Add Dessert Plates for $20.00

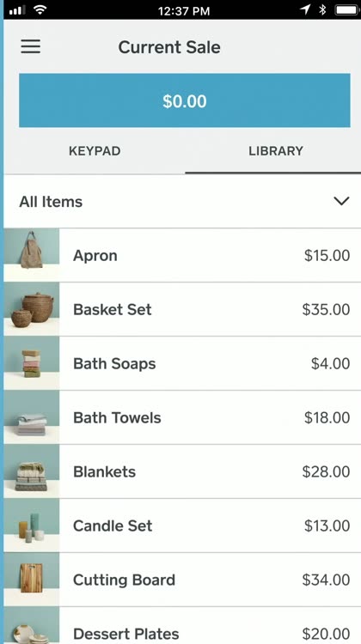182,625
